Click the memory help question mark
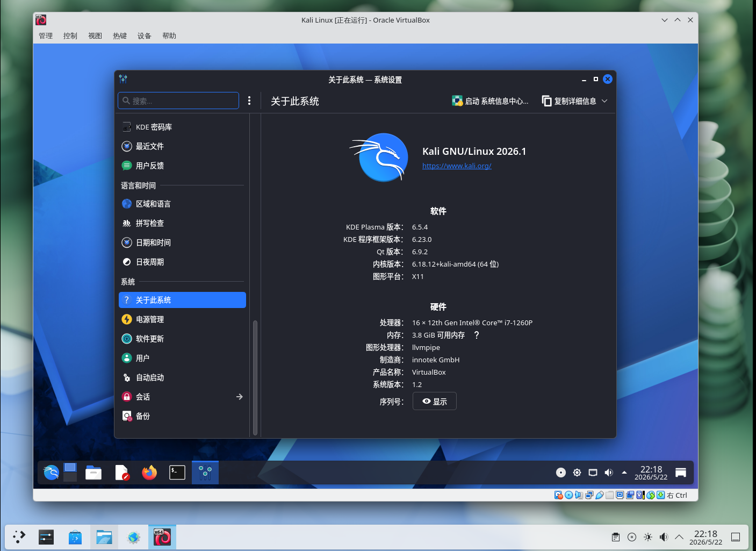 (477, 335)
